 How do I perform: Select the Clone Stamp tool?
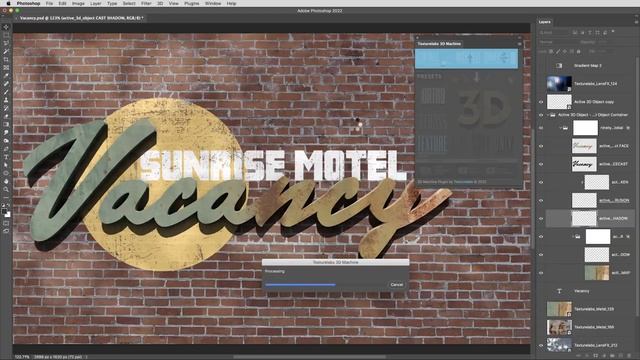click(x=6, y=100)
